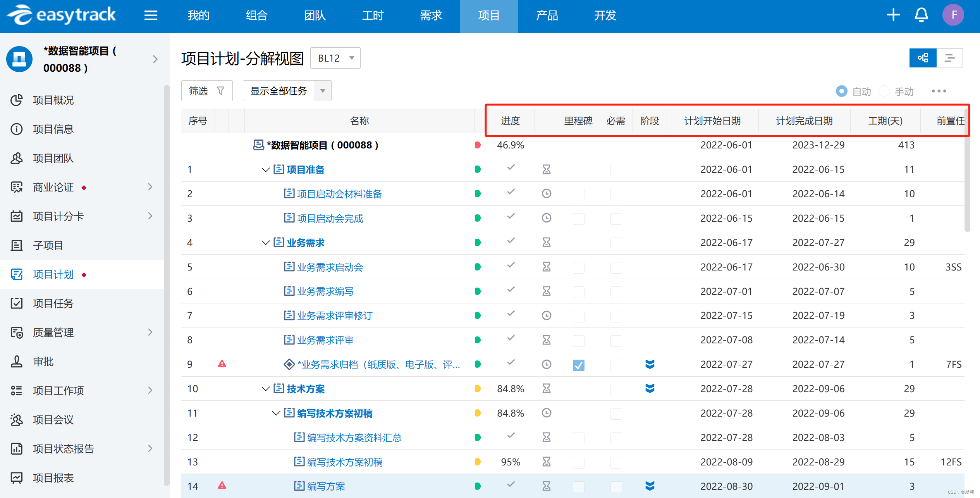The width and height of the screenshot is (980, 498).
Task: Open the 组合 top menu
Action: click(256, 16)
